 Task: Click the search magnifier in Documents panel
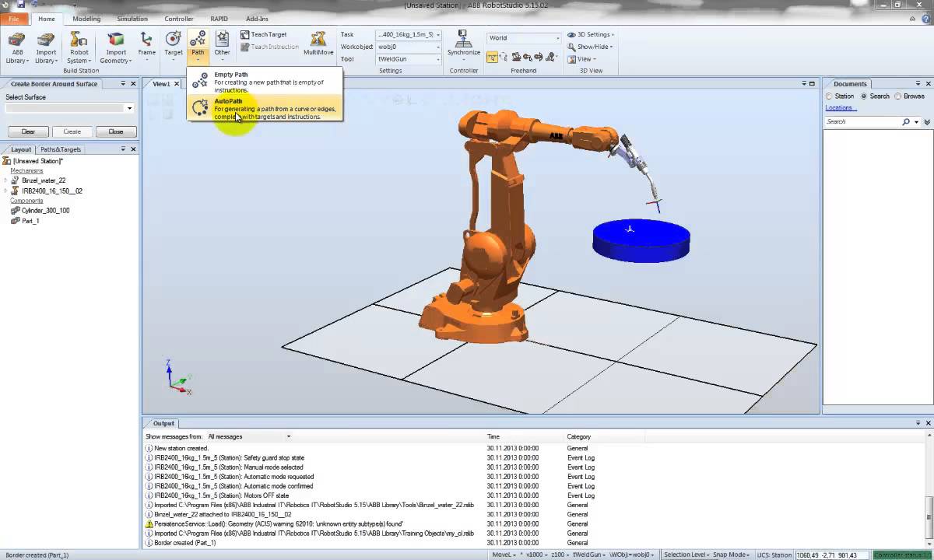pos(906,122)
